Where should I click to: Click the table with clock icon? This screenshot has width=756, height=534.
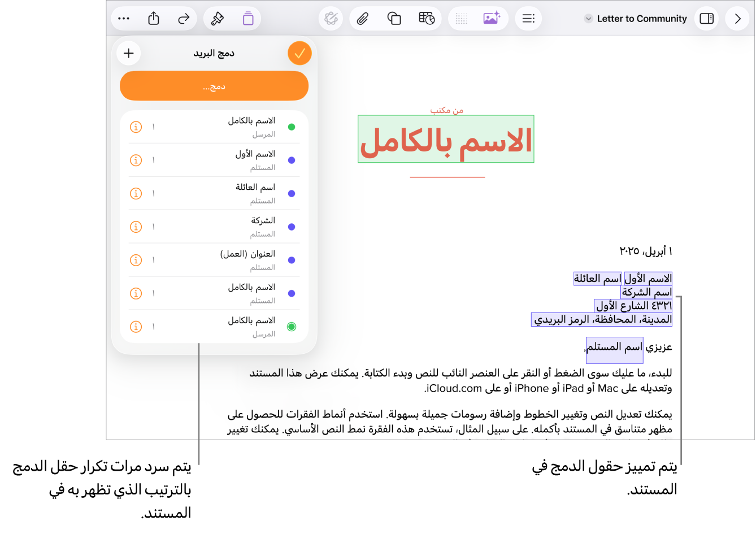(x=427, y=19)
